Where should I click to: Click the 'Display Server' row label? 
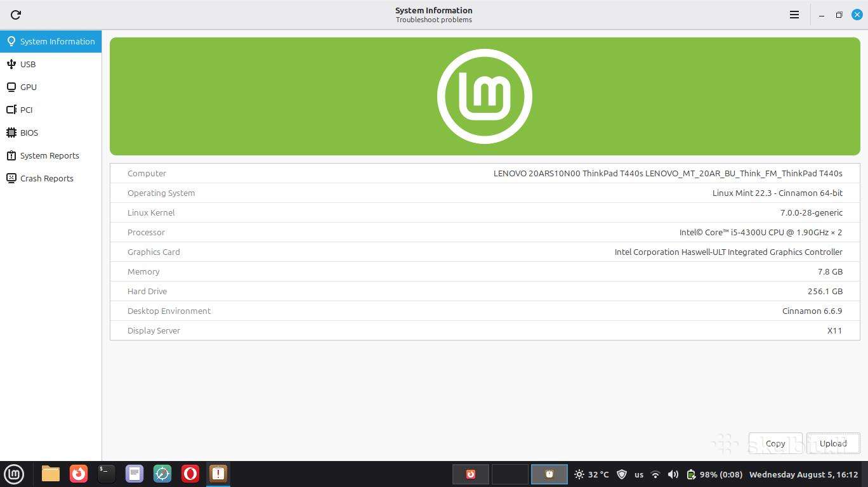(x=154, y=330)
